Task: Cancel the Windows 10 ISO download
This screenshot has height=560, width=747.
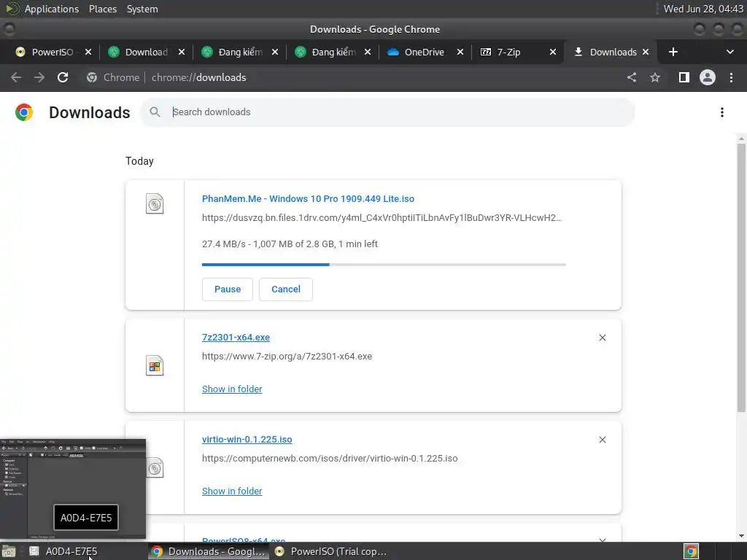Action: [x=286, y=289]
